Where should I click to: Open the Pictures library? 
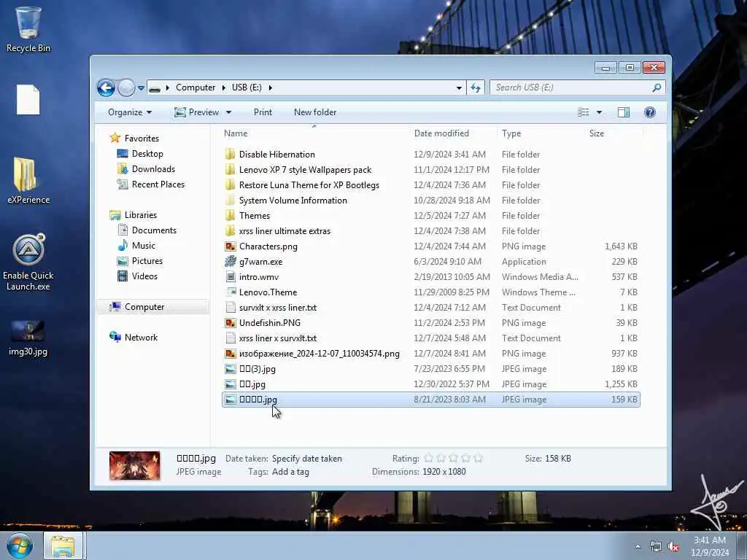click(147, 260)
